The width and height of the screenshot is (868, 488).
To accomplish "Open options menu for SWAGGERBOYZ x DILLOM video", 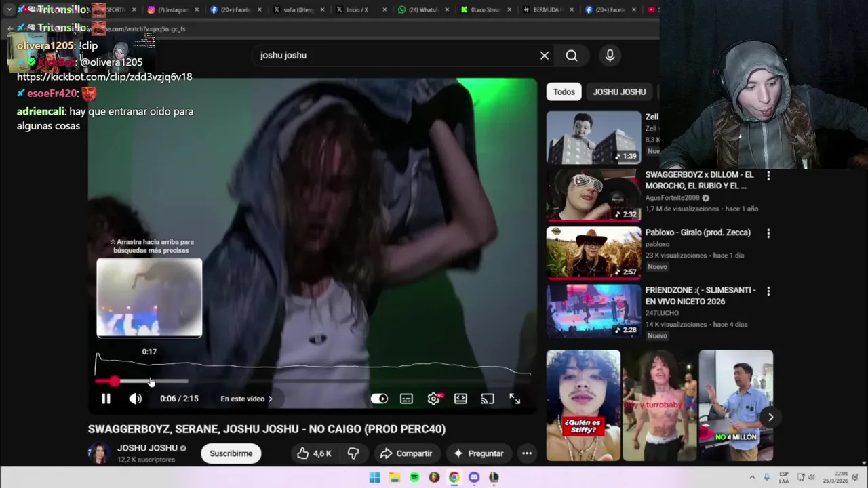I will [x=768, y=176].
